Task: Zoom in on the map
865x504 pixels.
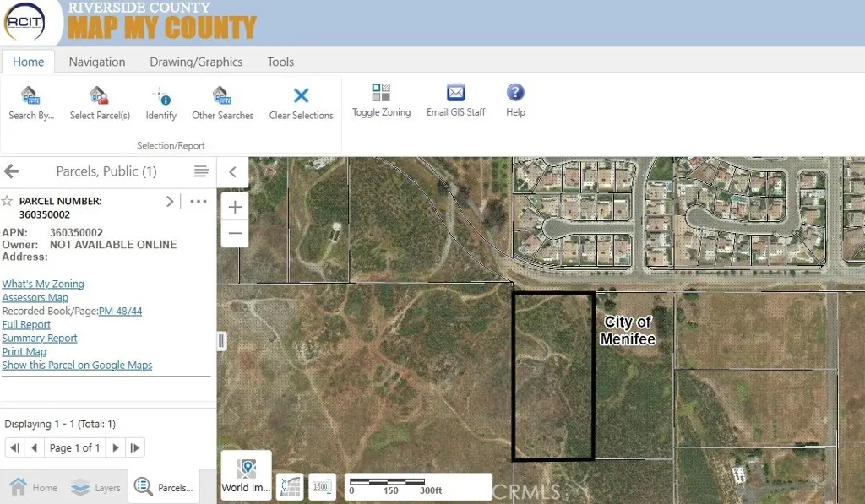Action: click(x=235, y=207)
